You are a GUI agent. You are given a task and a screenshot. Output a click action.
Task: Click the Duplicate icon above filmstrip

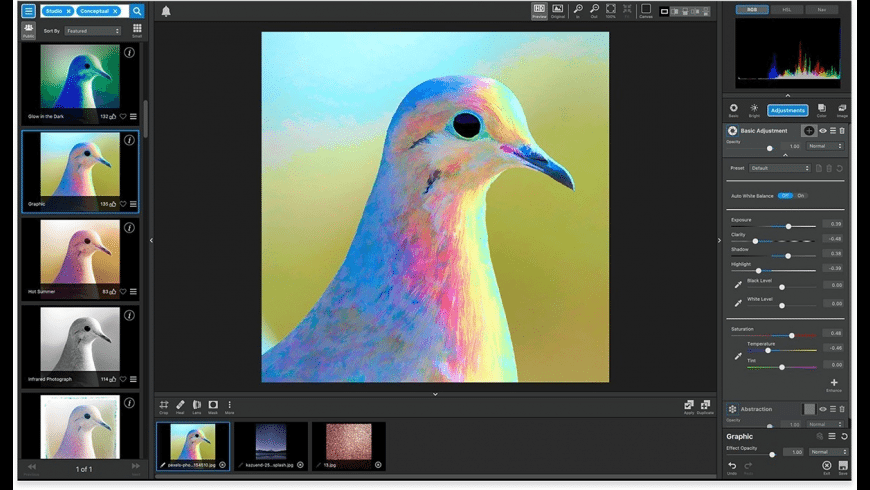point(705,407)
